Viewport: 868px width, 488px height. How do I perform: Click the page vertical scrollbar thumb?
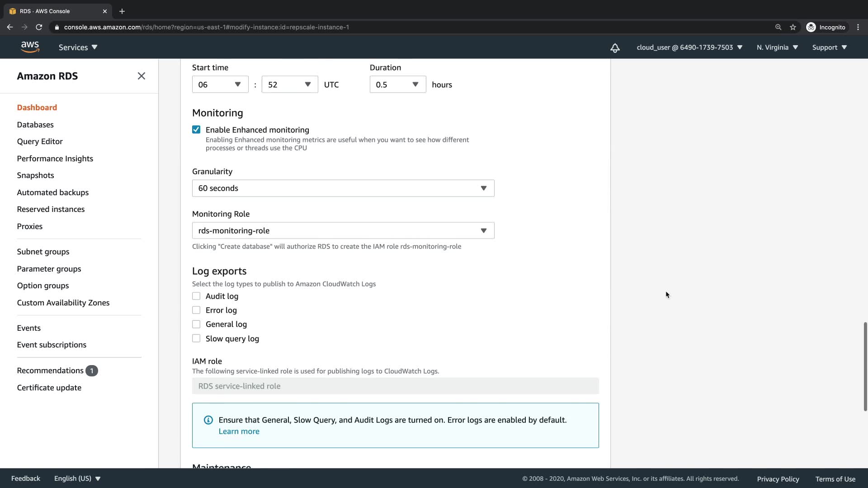(865, 366)
